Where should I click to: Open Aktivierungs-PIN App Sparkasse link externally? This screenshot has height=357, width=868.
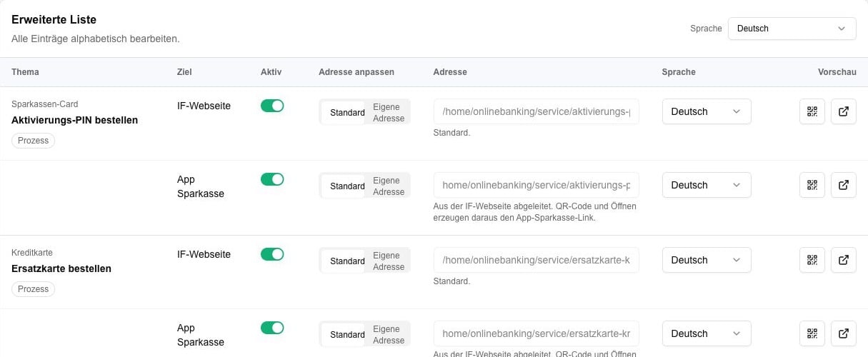pyautogui.click(x=844, y=185)
